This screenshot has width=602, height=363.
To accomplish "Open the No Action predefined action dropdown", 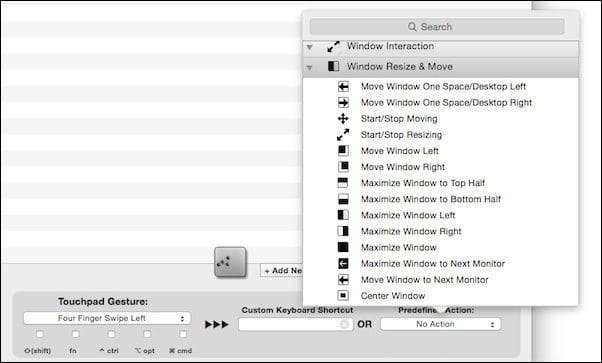I will click(x=440, y=324).
